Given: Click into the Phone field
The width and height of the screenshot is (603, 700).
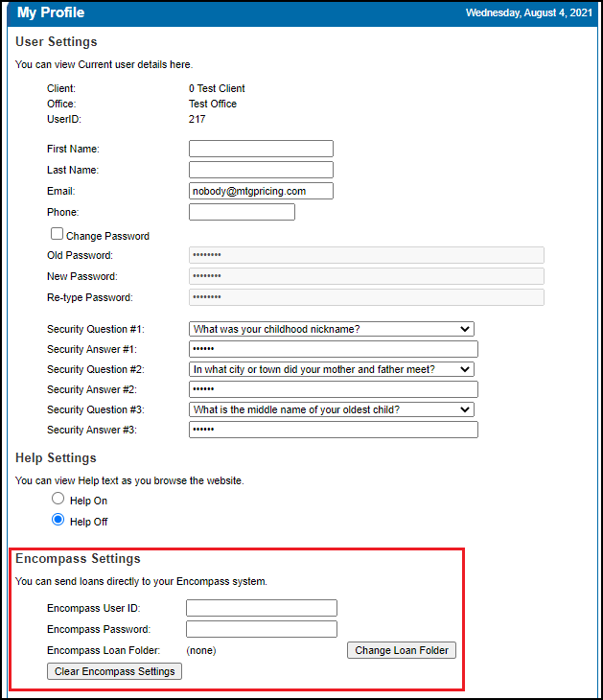Looking at the screenshot, I should point(242,212).
